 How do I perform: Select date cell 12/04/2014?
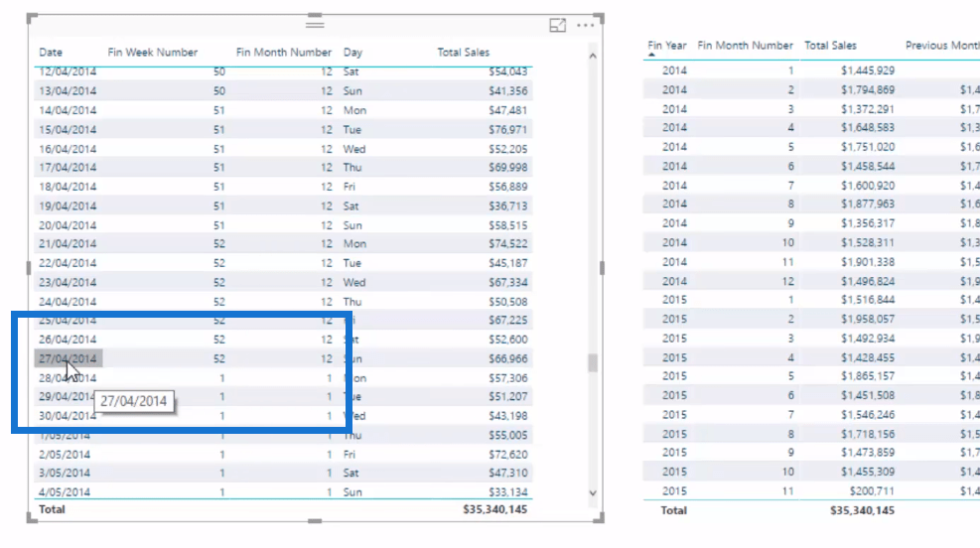pyautogui.click(x=68, y=71)
